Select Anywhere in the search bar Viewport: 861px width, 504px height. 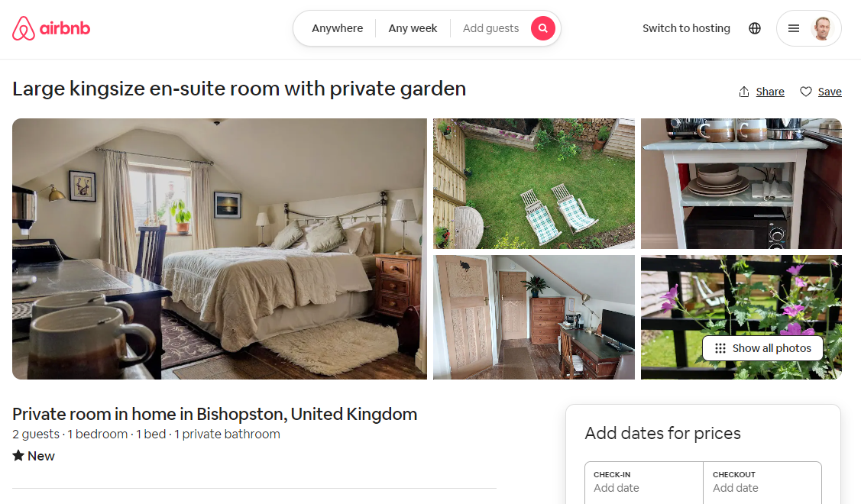(x=337, y=28)
